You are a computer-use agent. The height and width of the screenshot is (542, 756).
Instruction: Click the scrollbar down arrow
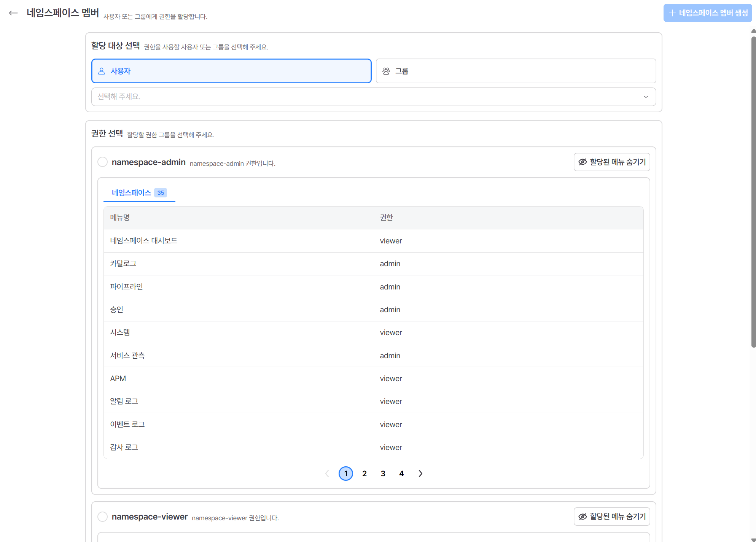[753, 539]
